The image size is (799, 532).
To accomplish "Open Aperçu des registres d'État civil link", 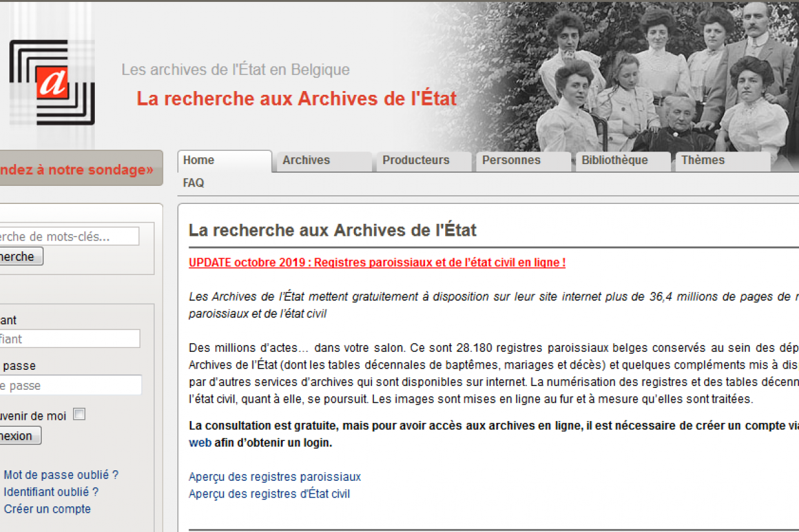I will pos(269,494).
